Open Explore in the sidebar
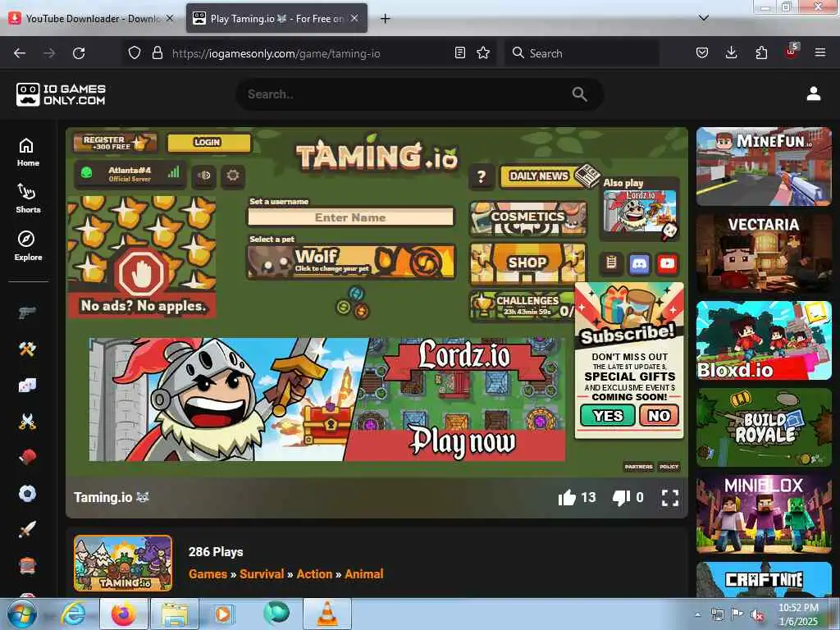 pos(28,246)
